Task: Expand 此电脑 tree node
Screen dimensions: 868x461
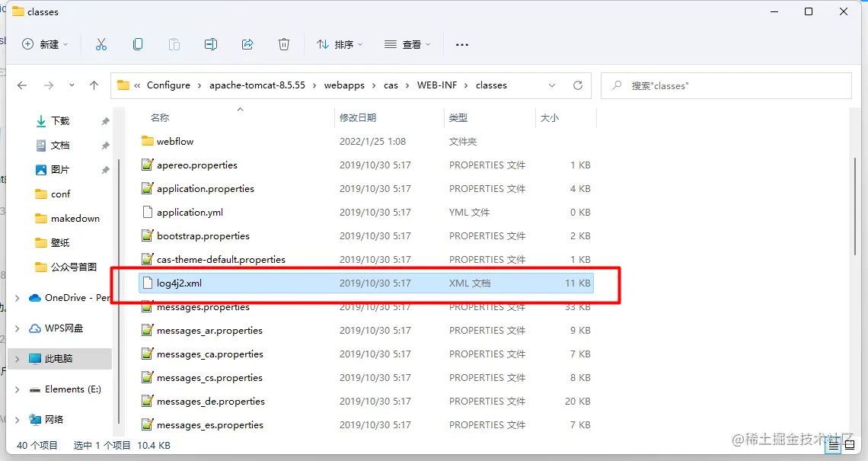Action: [18, 359]
